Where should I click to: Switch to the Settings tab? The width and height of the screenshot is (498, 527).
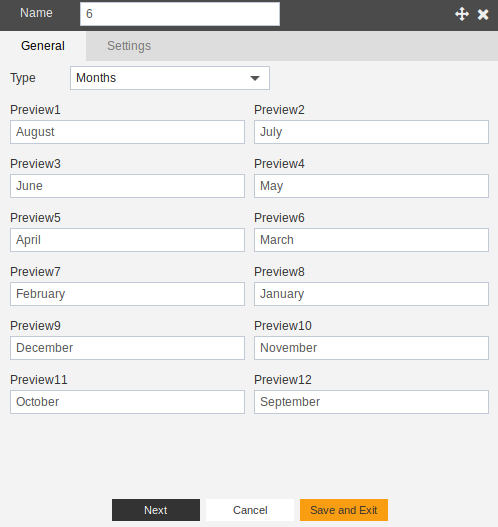coord(129,46)
